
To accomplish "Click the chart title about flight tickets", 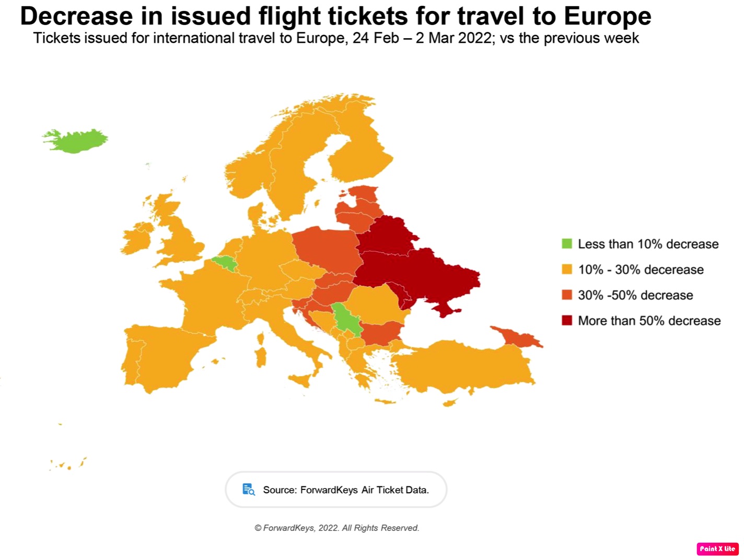I will tap(335, 16).
